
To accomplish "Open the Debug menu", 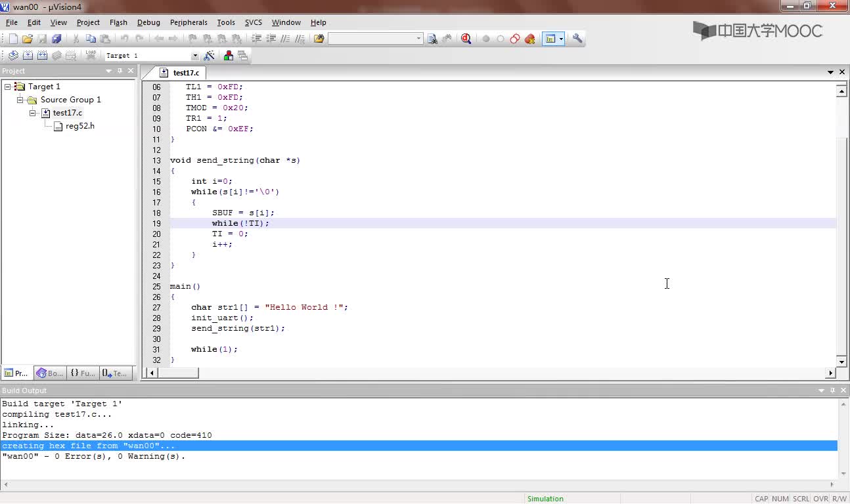I will 148,22.
